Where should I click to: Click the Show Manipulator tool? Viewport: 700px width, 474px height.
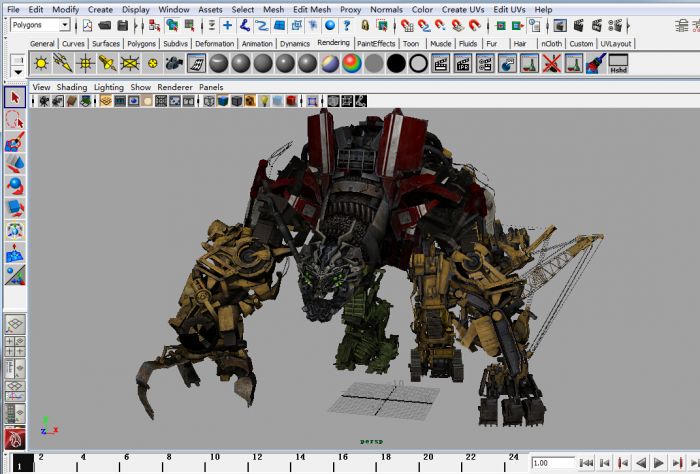(15, 275)
